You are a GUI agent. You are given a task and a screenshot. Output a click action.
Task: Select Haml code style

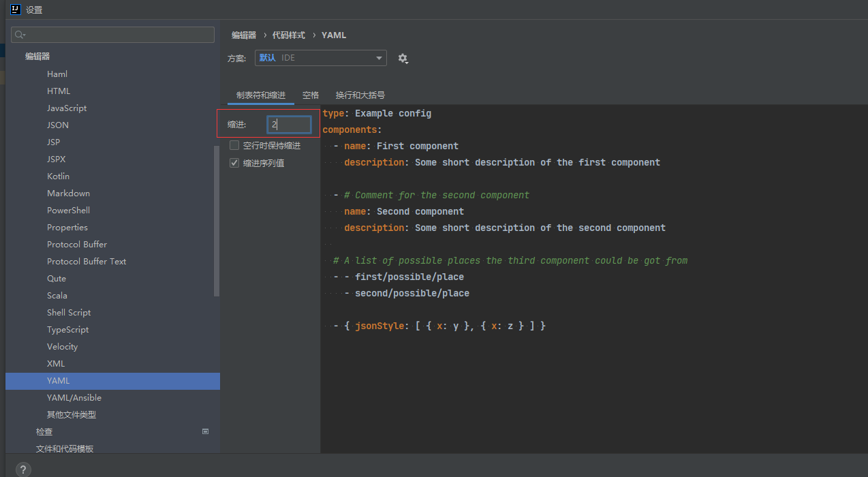point(57,74)
